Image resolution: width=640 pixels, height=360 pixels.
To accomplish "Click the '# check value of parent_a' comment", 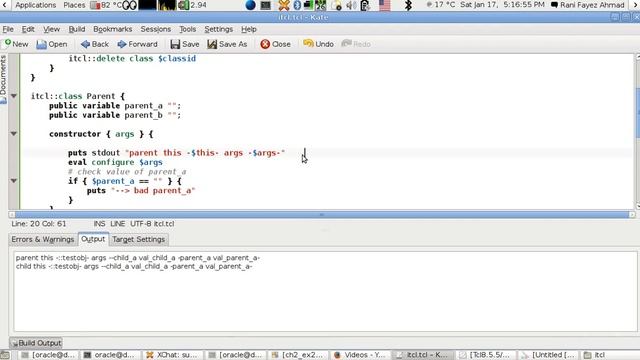I will pyautogui.click(x=127, y=171).
